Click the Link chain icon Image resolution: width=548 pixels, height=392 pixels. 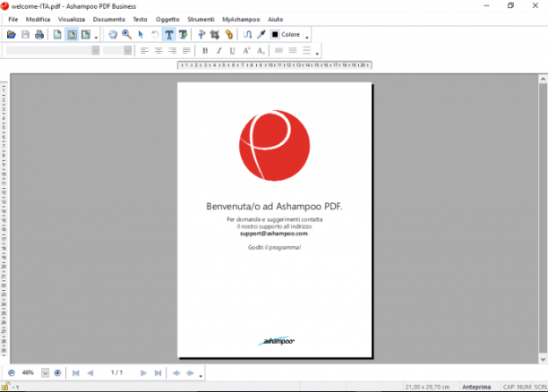click(229, 35)
